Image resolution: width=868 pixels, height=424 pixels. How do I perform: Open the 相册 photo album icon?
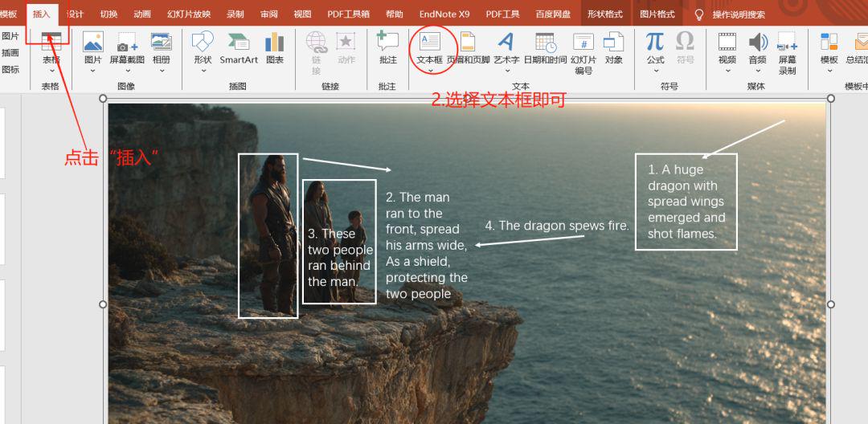click(161, 42)
